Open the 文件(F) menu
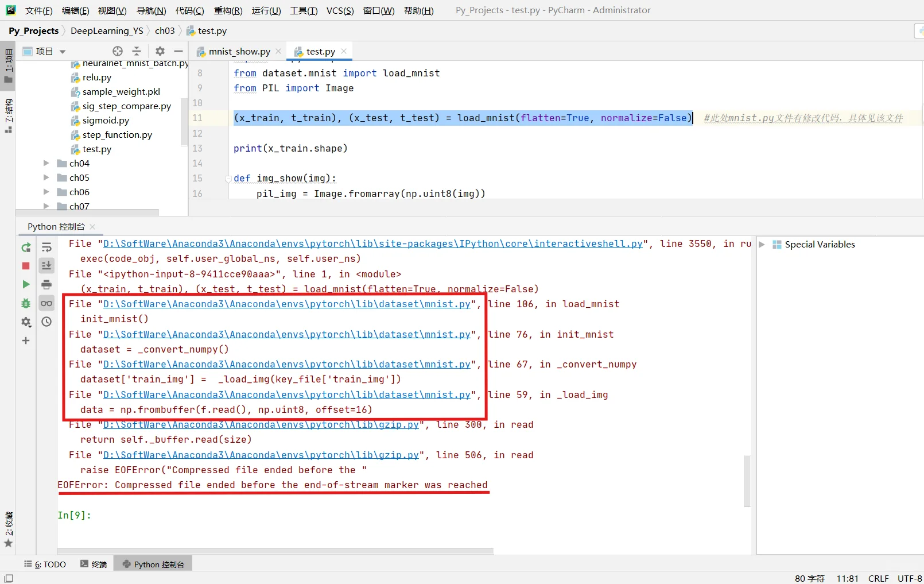Viewport: 924px width, 584px height. [x=39, y=10]
